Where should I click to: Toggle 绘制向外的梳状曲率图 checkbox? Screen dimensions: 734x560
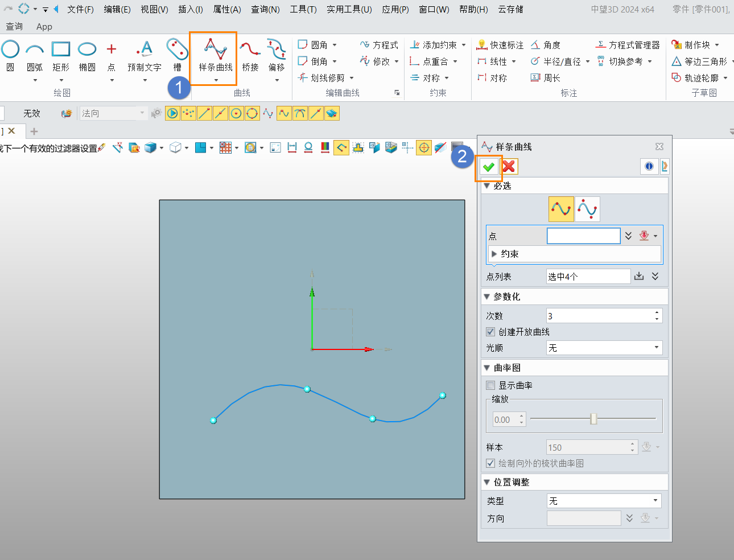point(490,463)
